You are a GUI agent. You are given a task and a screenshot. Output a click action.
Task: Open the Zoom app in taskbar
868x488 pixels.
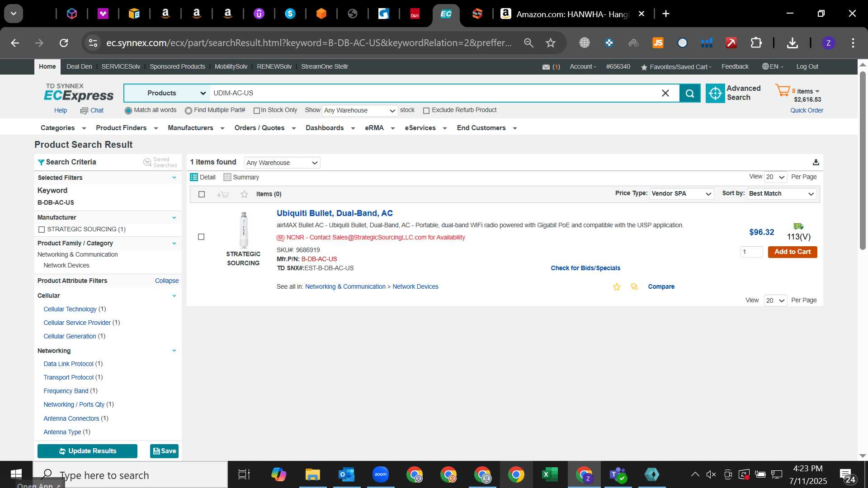pyautogui.click(x=381, y=474)
